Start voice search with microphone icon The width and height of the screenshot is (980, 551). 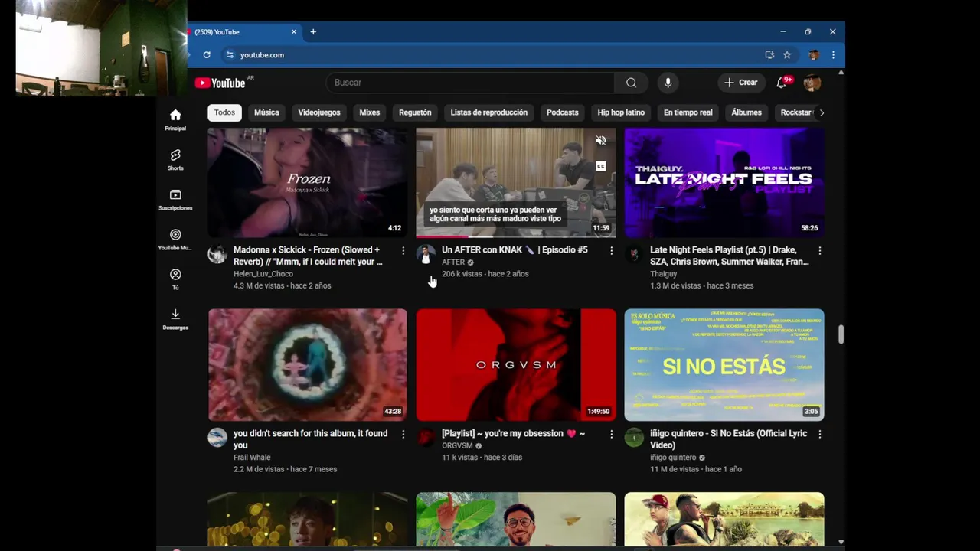[x=668, y=83]
